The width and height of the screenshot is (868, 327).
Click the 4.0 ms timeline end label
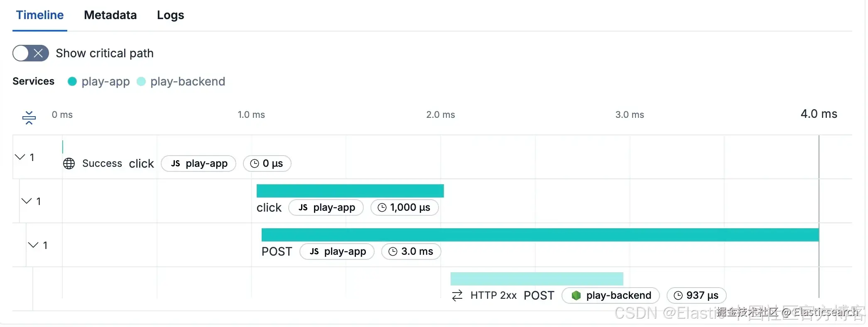coord(819,114)
